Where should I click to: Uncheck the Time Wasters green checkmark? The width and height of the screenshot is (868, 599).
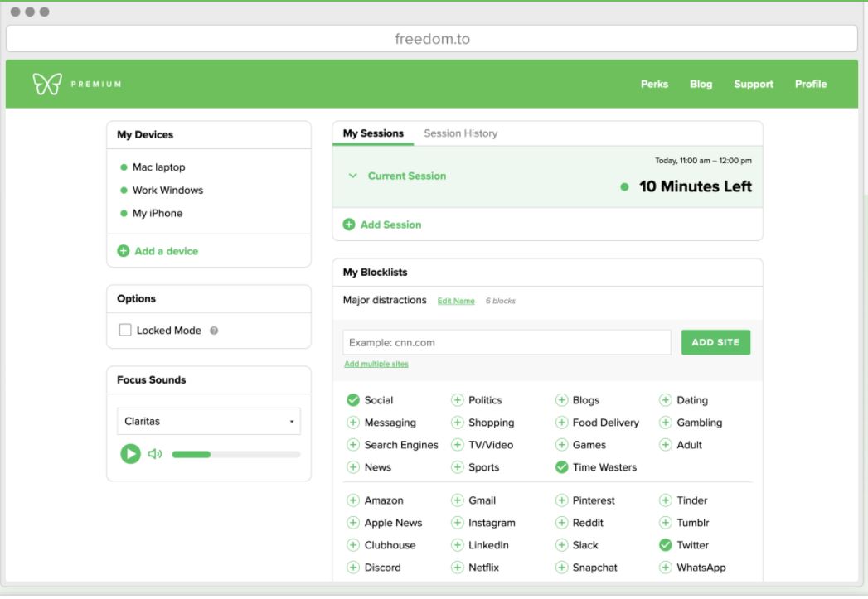coord(561,467)
